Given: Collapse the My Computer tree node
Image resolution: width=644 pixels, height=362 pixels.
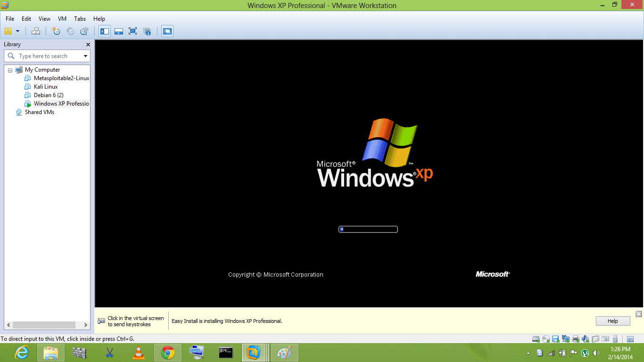Looking at the screenshot, I should [10, 70].
